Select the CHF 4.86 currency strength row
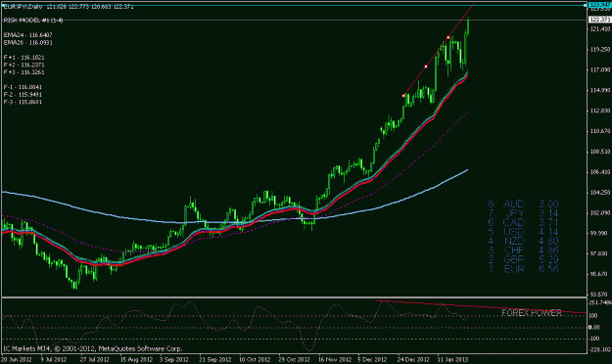The image size is (612, 364). (523, 250)
